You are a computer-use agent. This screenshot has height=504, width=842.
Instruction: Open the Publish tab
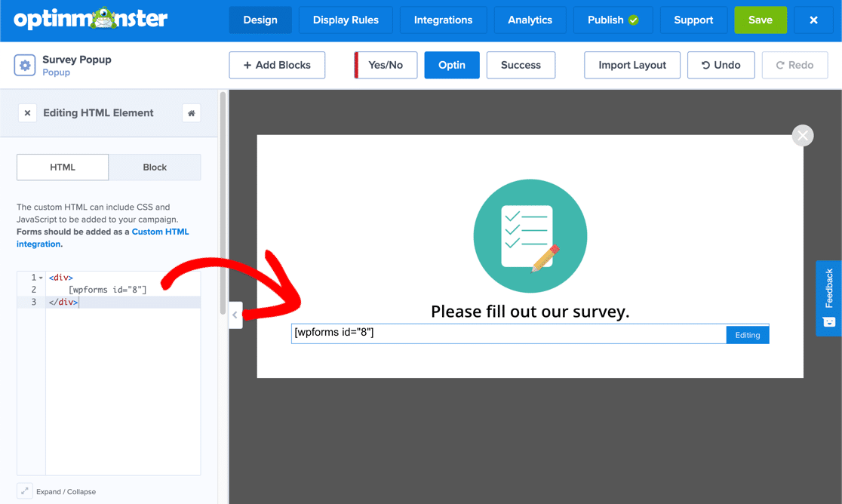[613, 20]
